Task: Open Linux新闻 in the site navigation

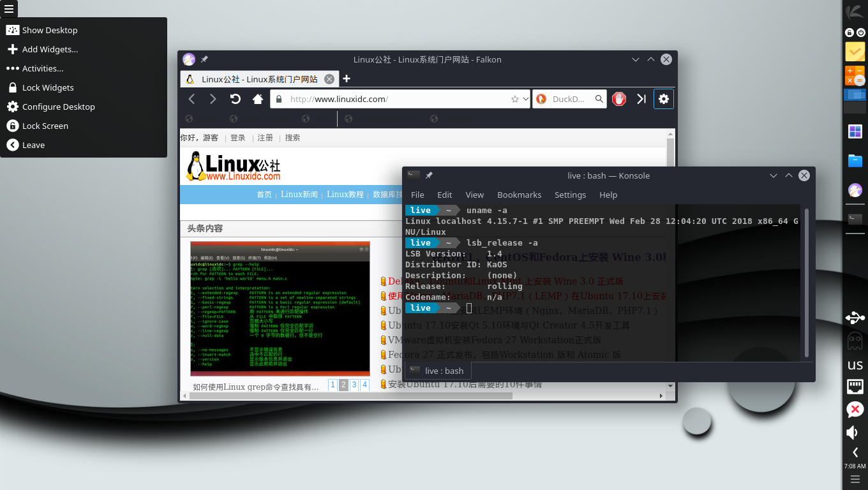Action: [299, 195]
